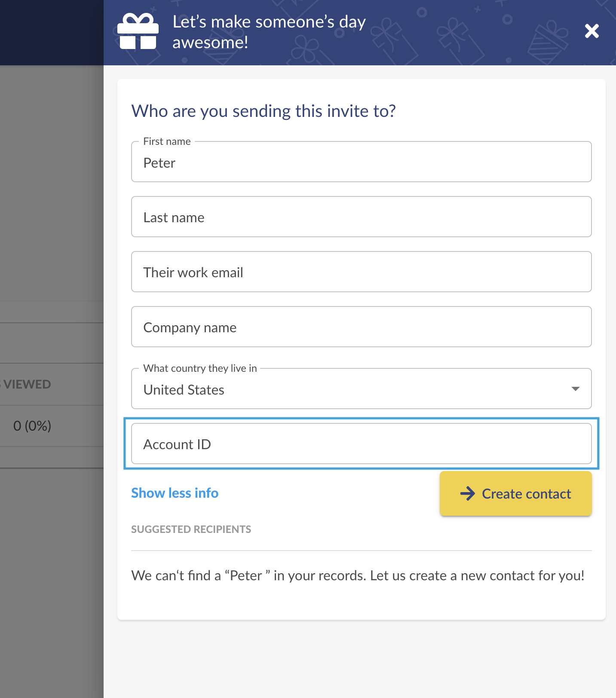This screenshot has height=698, width=616.
Task: Click the What country they live in label
Action: click(200, 368)
